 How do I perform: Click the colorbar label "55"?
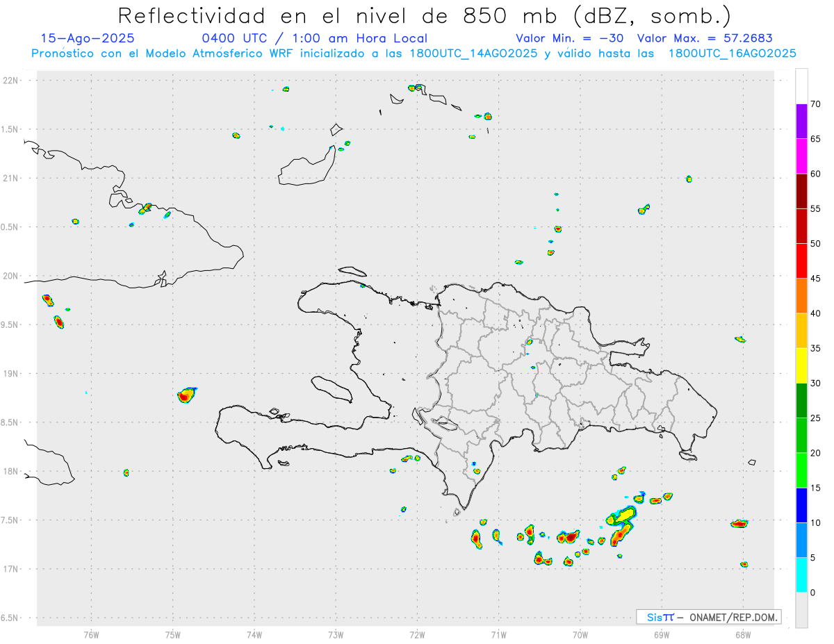click(816, 208)
